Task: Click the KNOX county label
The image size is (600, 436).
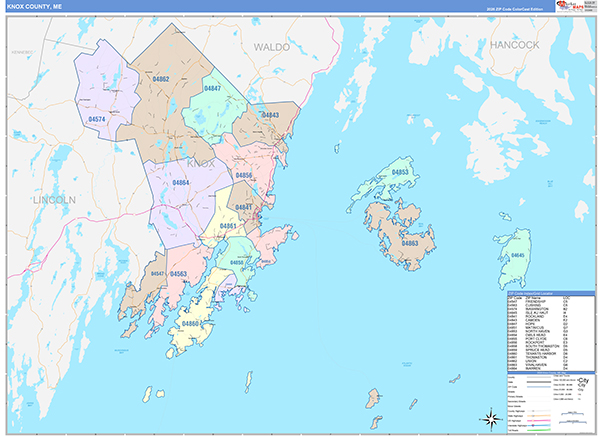Action: (x=201, y=163)
